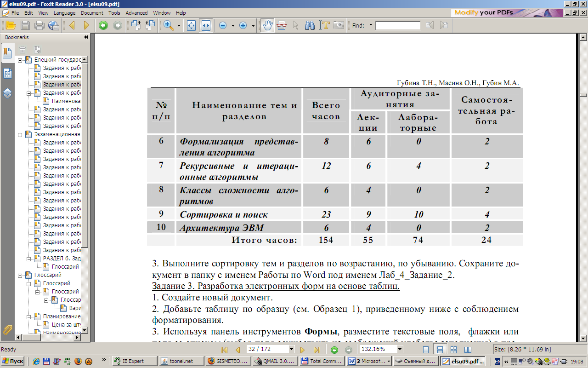Select the Zoom In magnifier tool
588x368 pixels.
click(169, 25)
